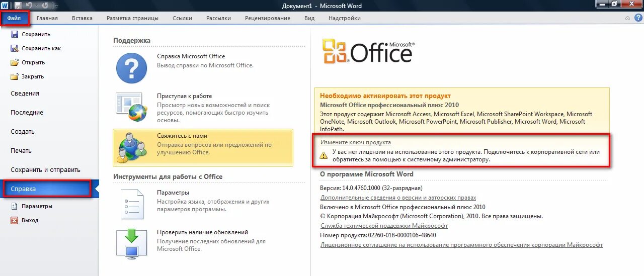The width and height of the screenshot is (644, 276).
Task: Collapse the ribbon with the caret button
Action: [x=627, y=18]
